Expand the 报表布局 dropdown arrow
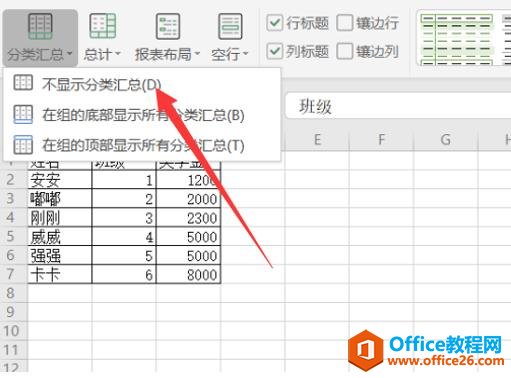Viewport: 511px width, 378px height. click(x=197, y=54)
